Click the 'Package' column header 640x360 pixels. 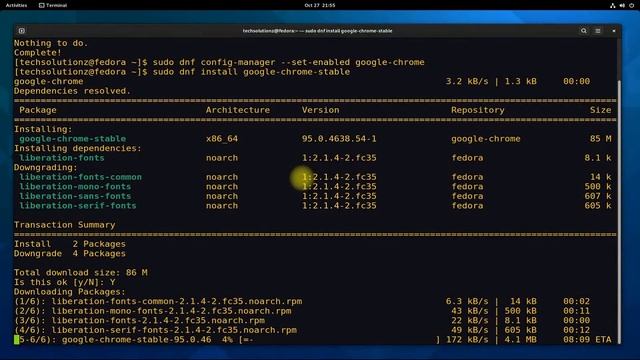[38, 110]
